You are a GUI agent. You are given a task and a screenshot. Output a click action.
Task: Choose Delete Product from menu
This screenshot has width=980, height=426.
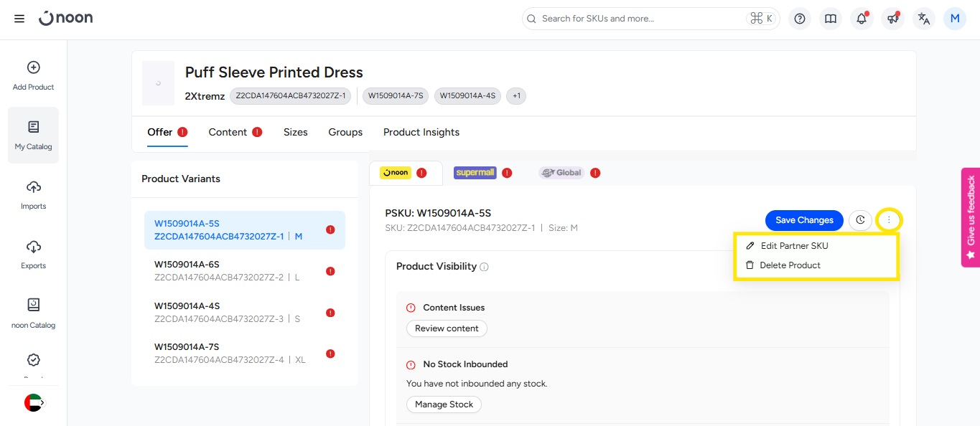click(790, 265)
